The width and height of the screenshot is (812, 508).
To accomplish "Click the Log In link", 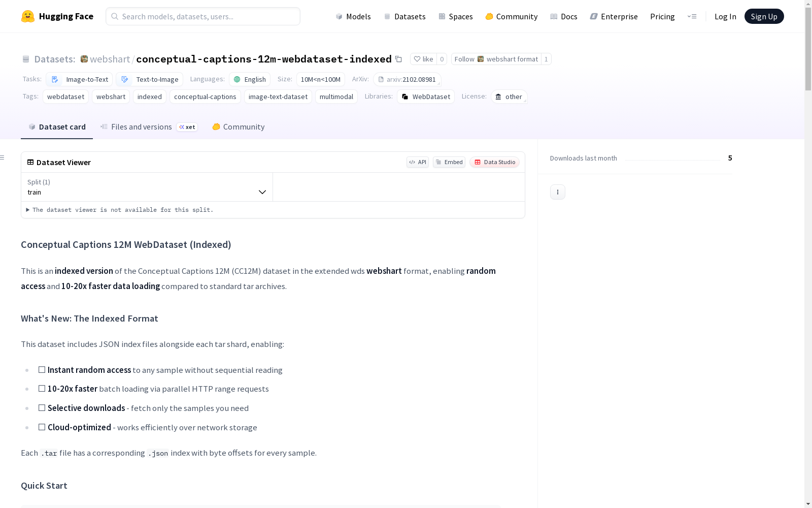I will point(725,16).
